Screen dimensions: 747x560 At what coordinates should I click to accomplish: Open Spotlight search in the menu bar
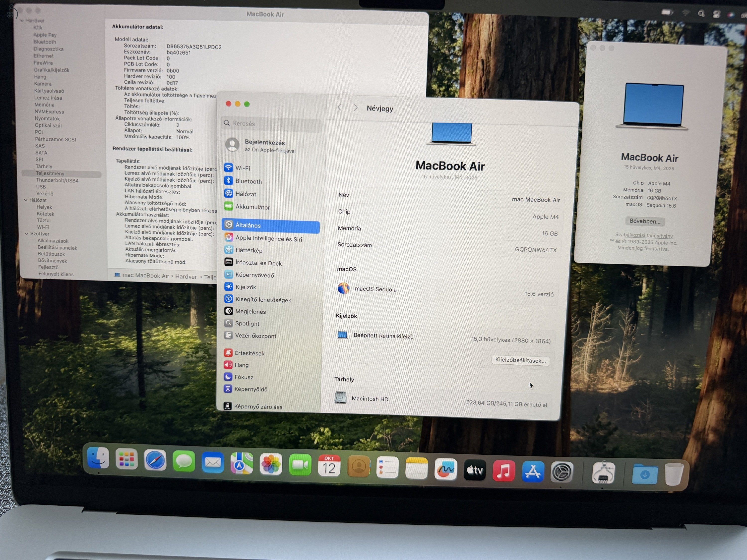click(701, 14)
